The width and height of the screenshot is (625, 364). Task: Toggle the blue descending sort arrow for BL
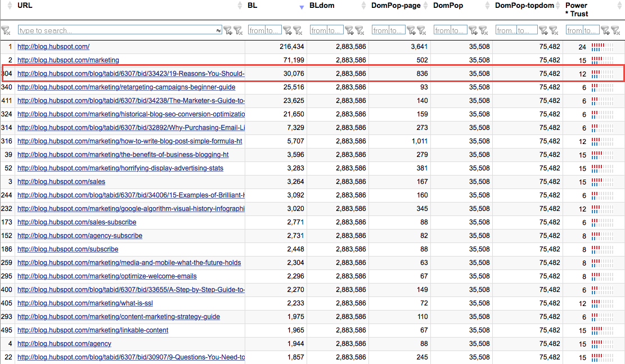click(x=302, y=7)
